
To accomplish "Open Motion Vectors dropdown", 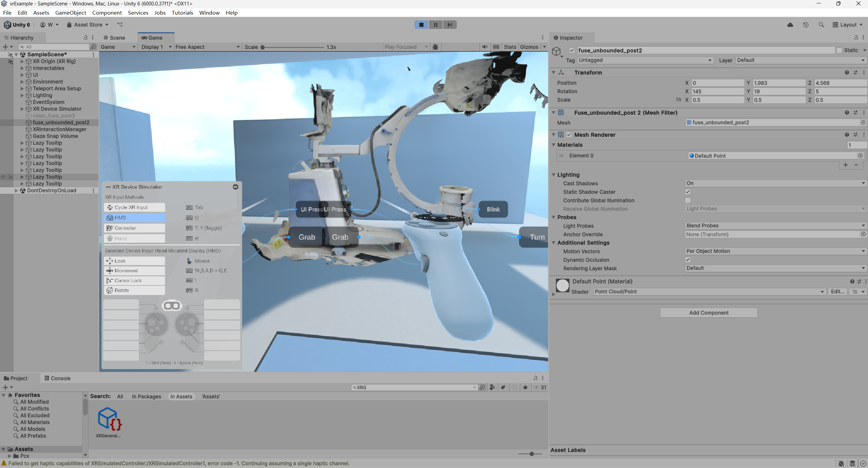I will click(776, 251).
